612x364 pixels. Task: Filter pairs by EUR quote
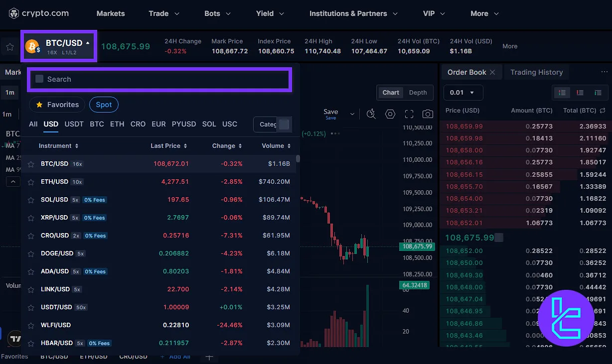(158, 124)
